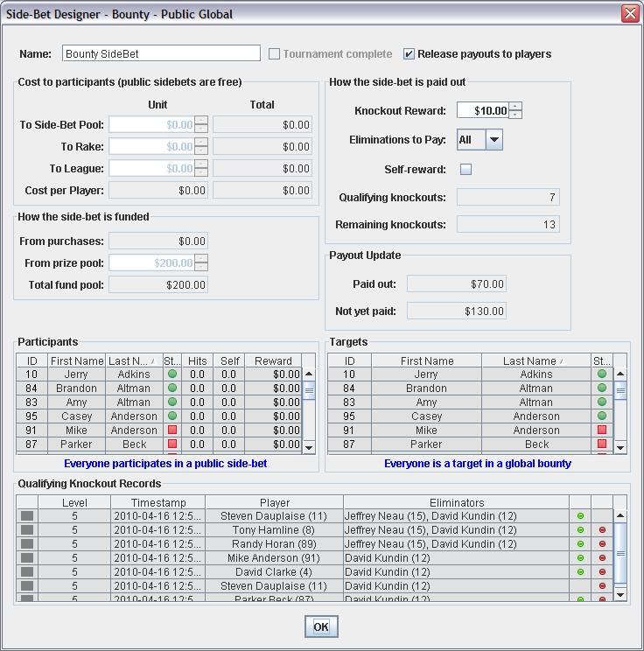Click Not yet paid value $130.00
Image resolution: width=644 pixels, height=651 pixels.
(x=457, y=311)
